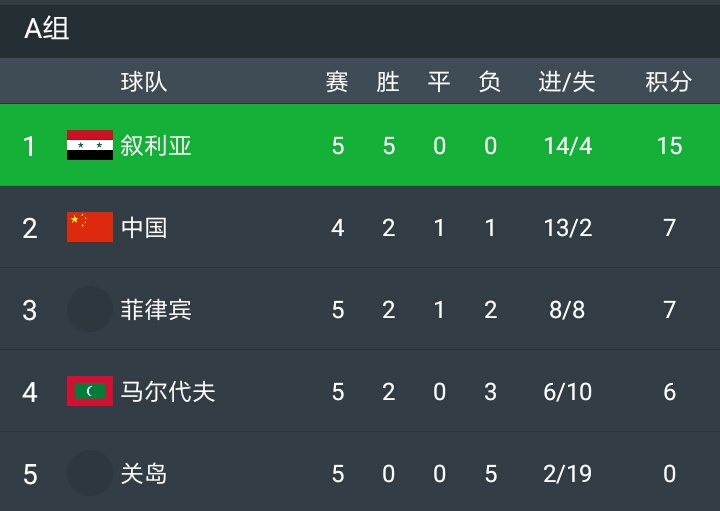
Task: Click the 球队 column header
Action: 144,82
